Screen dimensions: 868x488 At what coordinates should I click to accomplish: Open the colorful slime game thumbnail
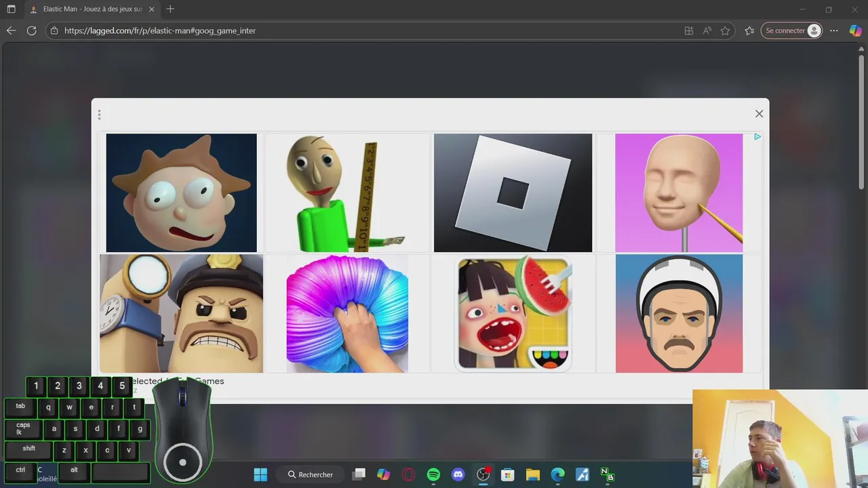coord(347,313)
